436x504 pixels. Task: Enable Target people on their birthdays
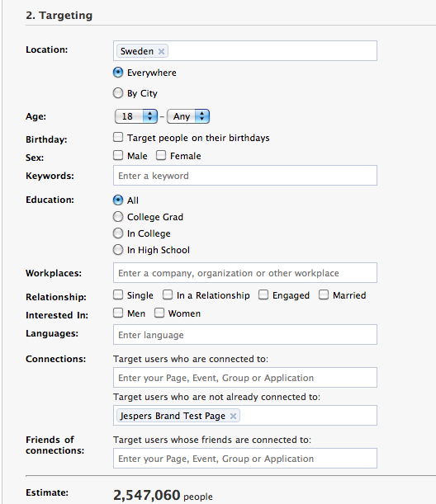118,137
